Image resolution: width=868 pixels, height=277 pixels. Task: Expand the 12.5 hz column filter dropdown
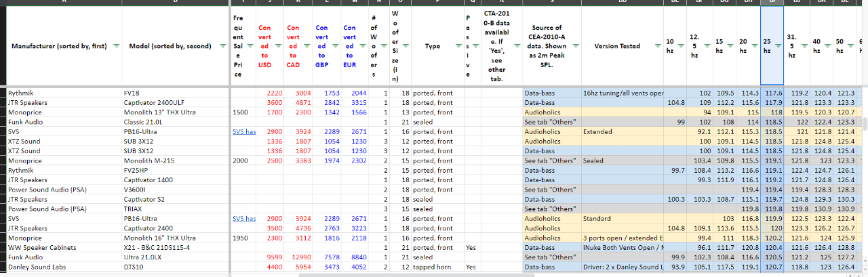tap(706, 46)
